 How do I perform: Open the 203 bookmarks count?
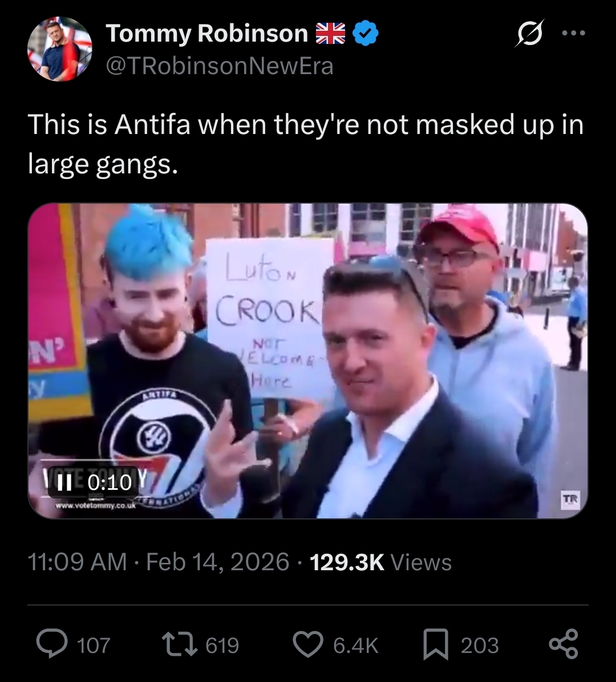tap(480, 645)
